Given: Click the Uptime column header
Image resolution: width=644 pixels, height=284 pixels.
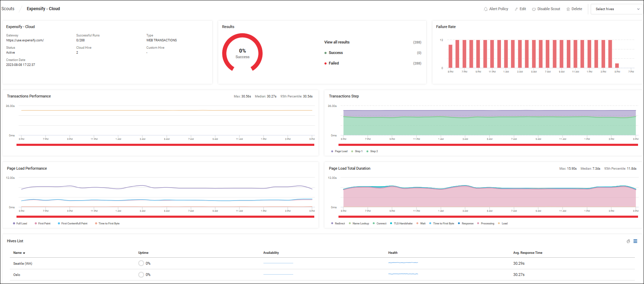Looking at the screenshot, I should point(143,253).
